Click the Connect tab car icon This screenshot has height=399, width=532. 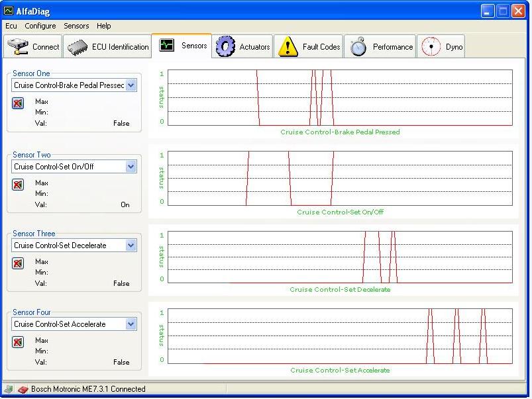[x=17, y=47]
